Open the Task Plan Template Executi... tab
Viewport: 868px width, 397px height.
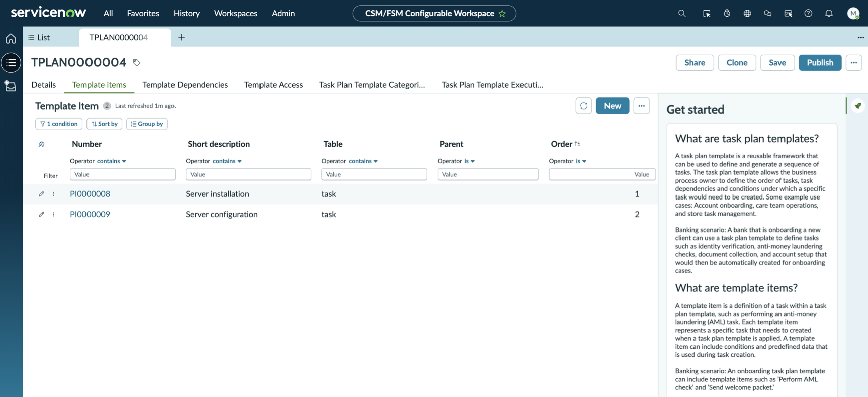point(492,85)
